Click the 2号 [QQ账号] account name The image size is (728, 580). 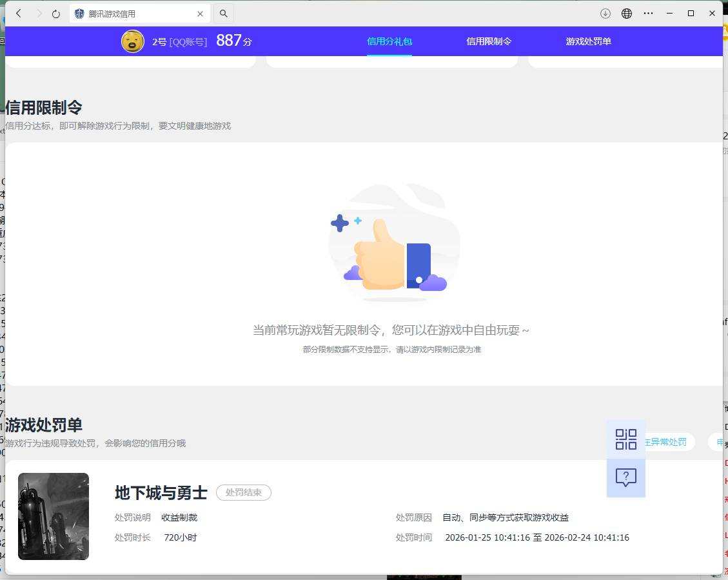click(x=179, y=42)
